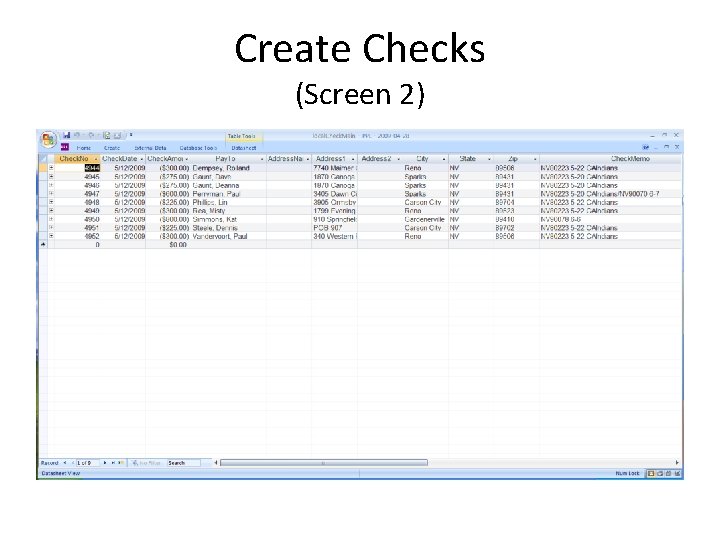Image resolution: width=720 pixels, height=540 pixels.
Task: Open the Home ribbon tab
Action: [x=84, y=148]
